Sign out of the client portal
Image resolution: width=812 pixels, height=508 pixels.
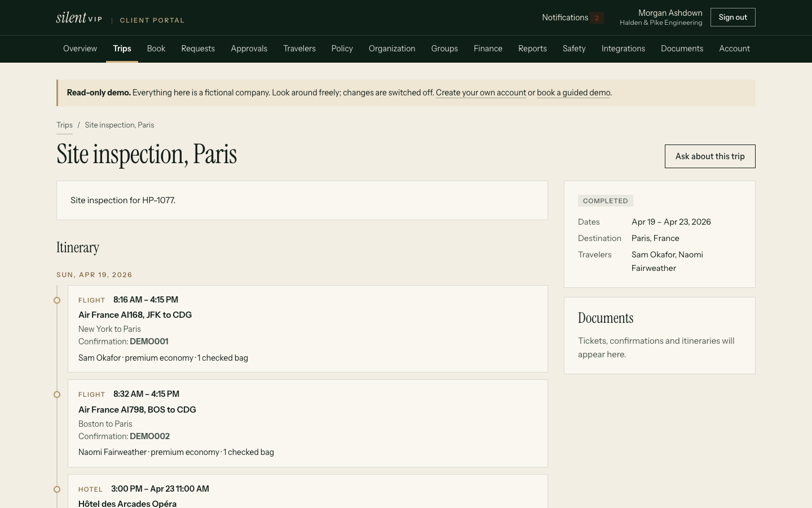(x=732, y=17)
